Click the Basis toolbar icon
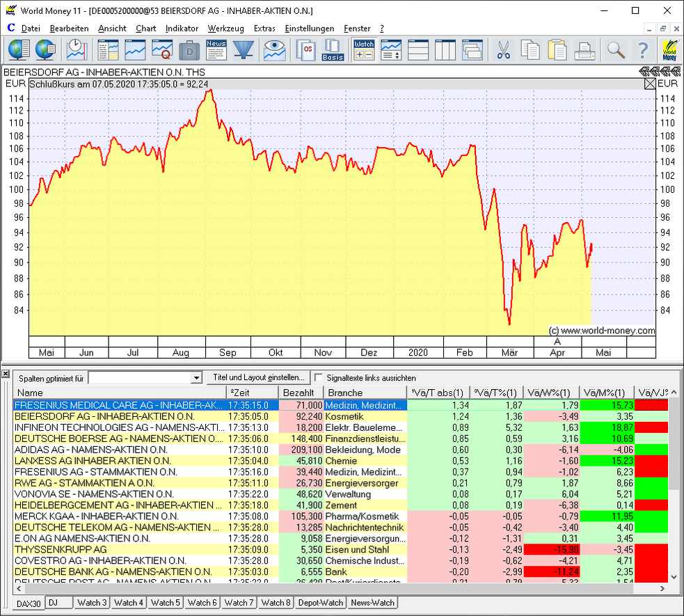684x616 pixels. tap(333, 49)
